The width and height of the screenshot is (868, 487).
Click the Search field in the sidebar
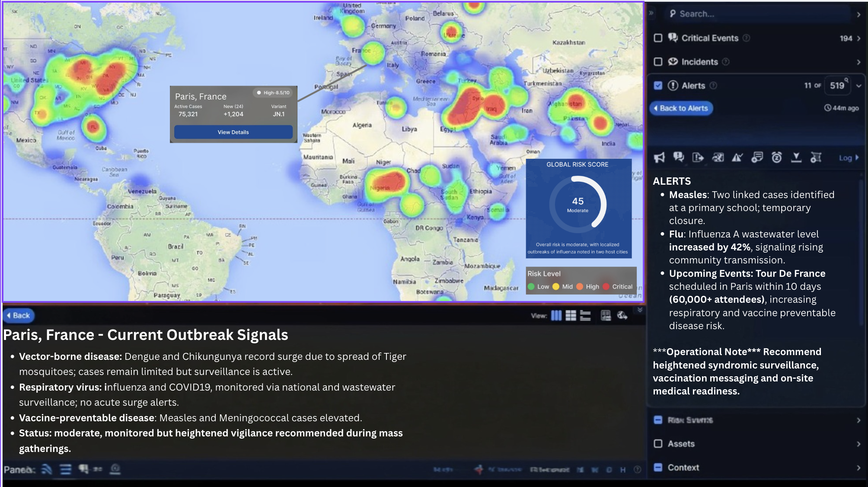[756, 13]
